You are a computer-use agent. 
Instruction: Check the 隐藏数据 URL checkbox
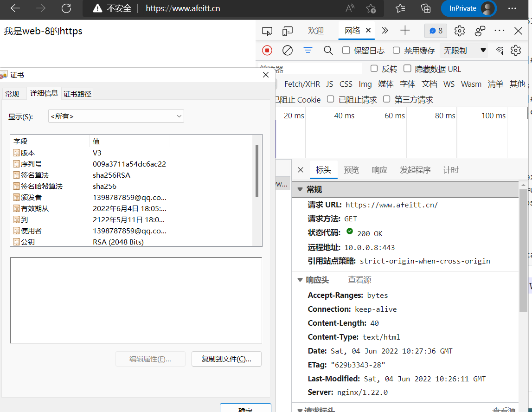coord(407,69)
